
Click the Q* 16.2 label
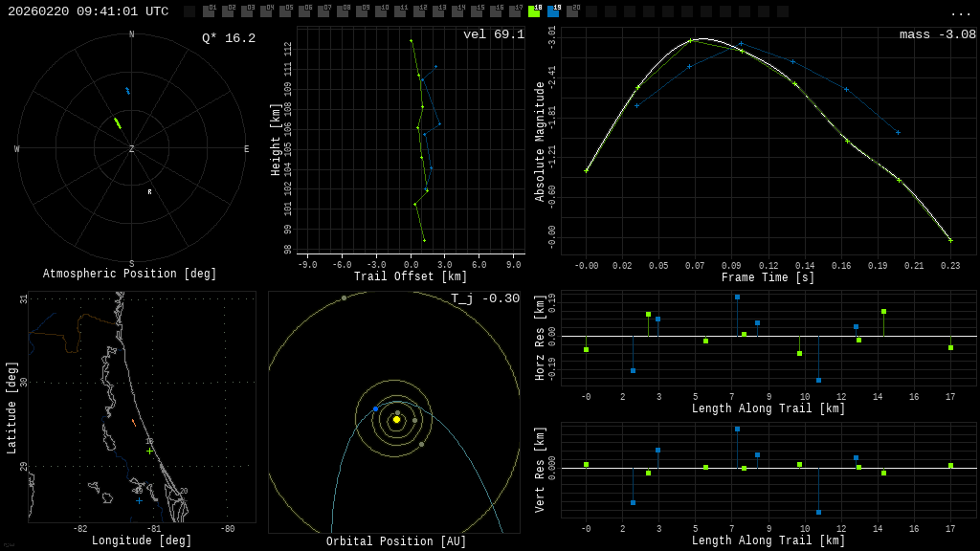228,38
